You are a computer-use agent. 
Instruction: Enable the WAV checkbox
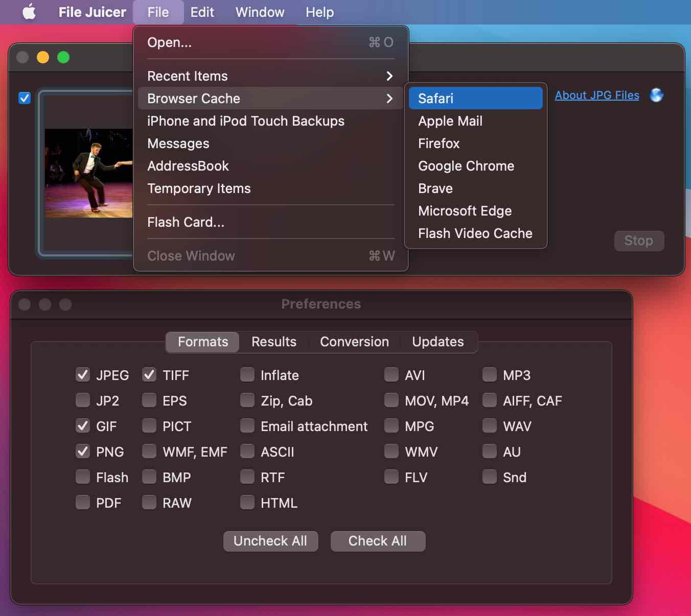[490, 425]
